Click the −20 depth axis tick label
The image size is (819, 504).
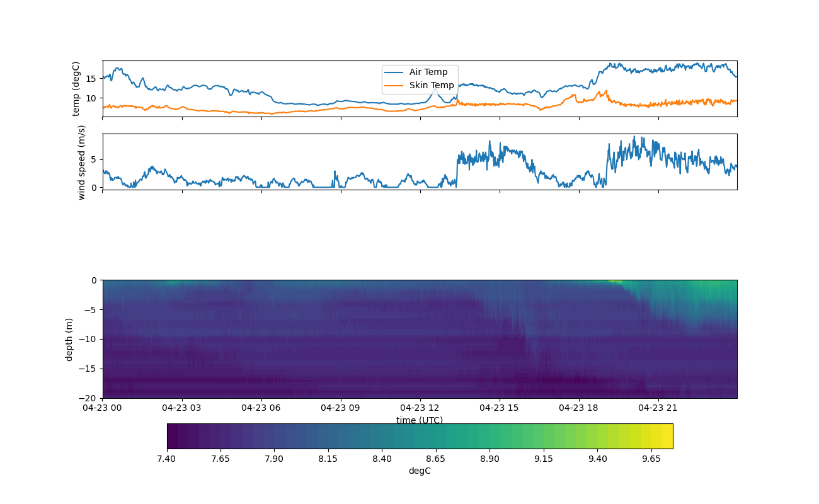pyautogui.click(x=89, y=398)
